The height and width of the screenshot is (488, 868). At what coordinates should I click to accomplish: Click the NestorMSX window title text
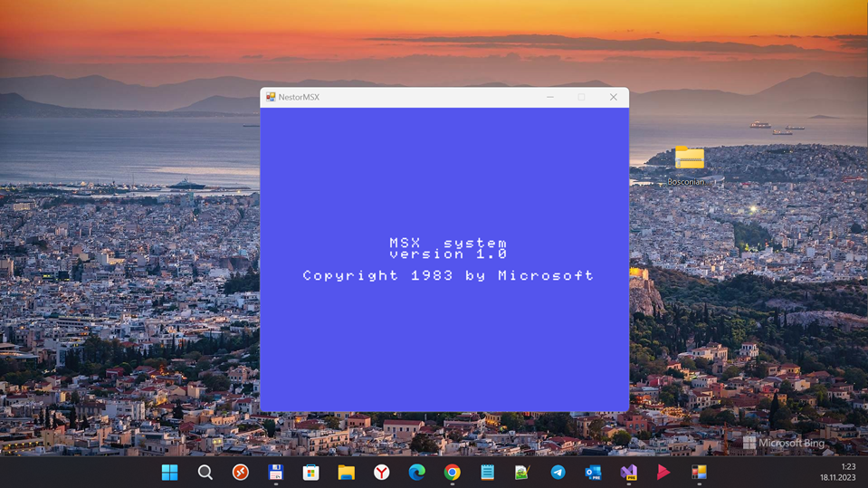click(299, 97)
